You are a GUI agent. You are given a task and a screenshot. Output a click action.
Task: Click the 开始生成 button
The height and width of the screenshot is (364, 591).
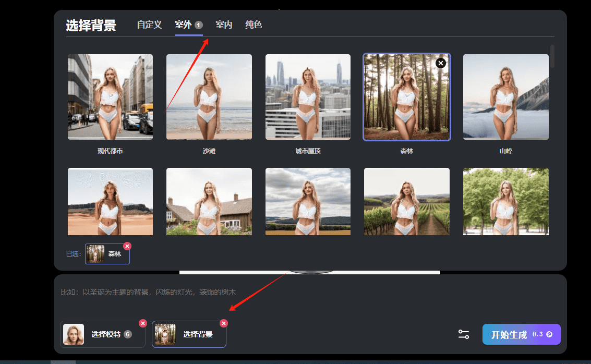[x=521, y=334]
